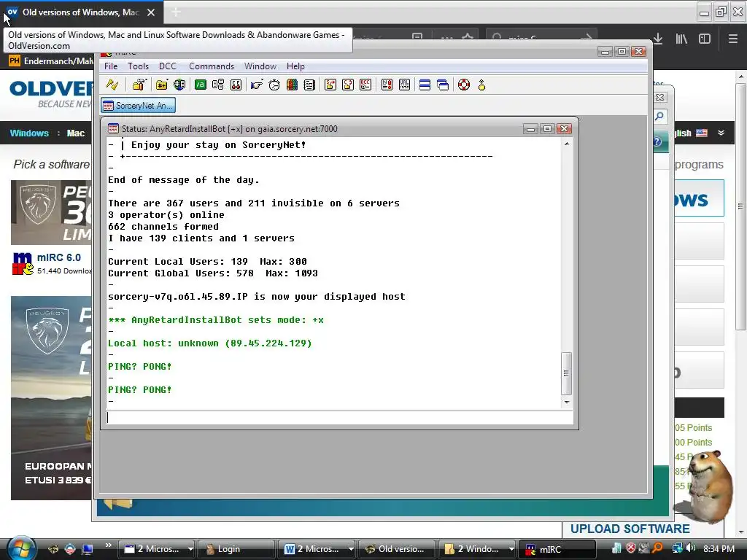Open the green /a scripts editor icon

201,85
